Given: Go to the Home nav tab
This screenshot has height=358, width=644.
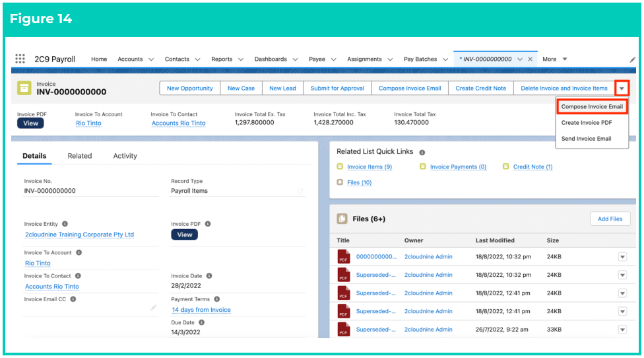Looking at the screenshot, I should coord(99,59).
